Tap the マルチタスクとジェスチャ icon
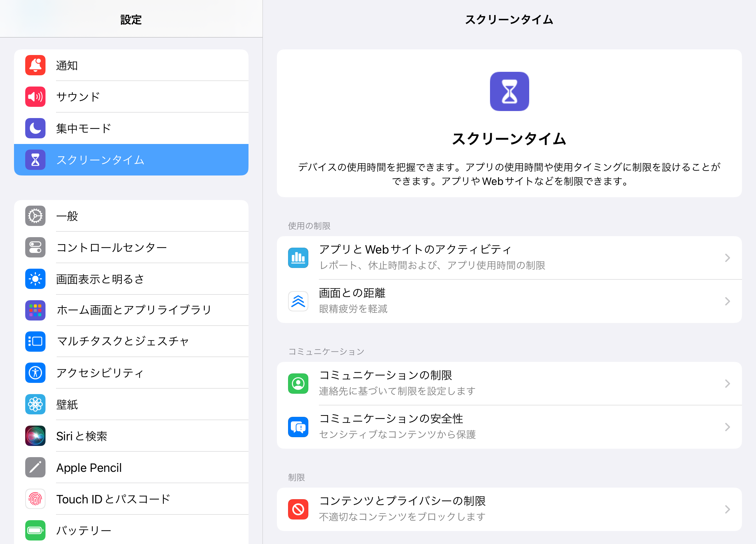The height and width of the screenshot is (544, 756). coord(35,342)
